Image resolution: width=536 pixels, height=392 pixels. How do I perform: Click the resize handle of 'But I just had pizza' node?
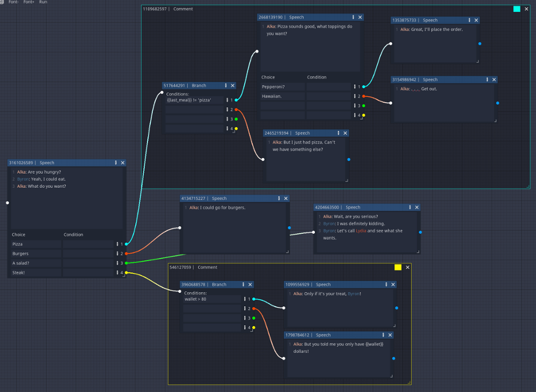pyautogui.click(x=347, y=180)
